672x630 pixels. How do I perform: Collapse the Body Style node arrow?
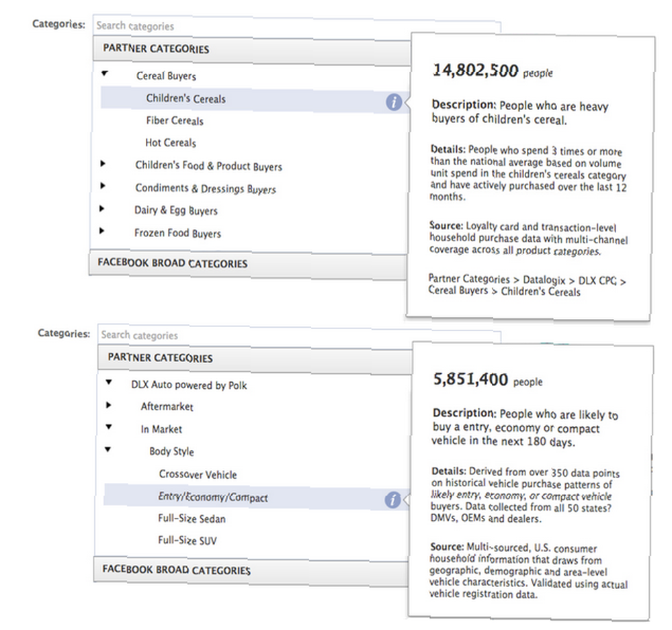tap(108, 449)
